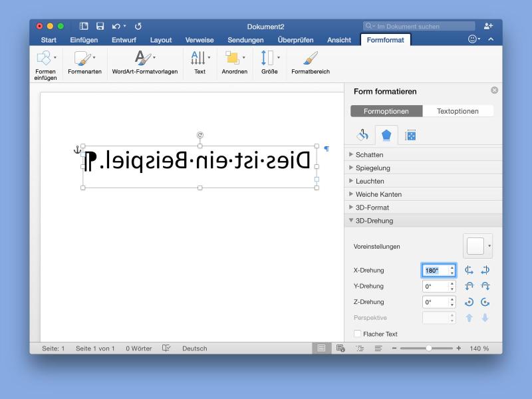
Task: Select the Füllung und Linie icon
Action: point(362,136)
